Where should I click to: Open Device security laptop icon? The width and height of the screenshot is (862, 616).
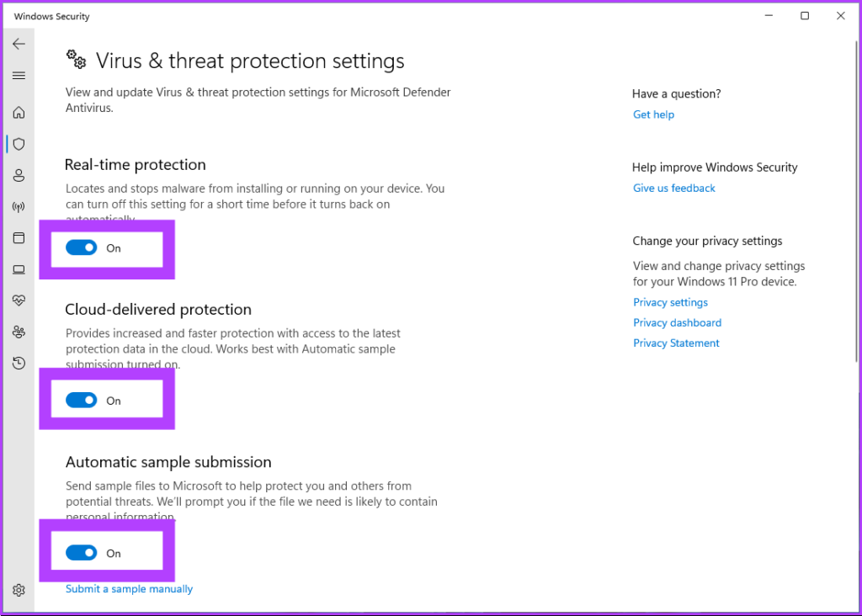tap(19, 269)
